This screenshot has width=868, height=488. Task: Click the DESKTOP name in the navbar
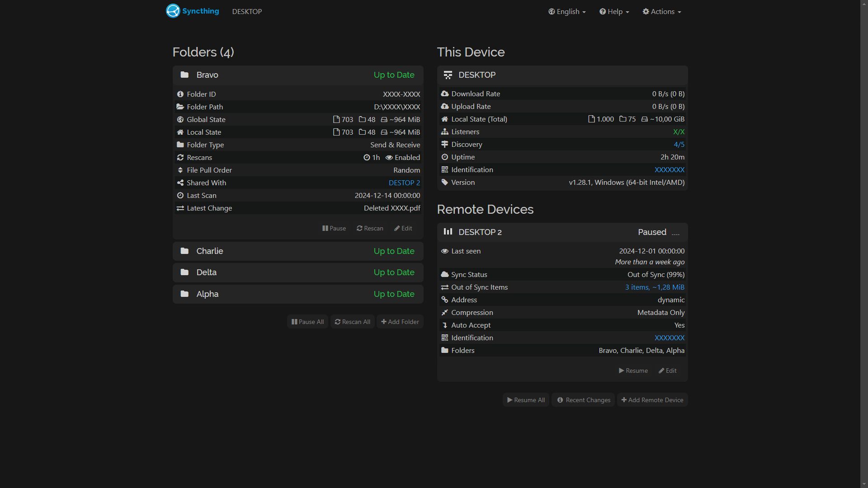pyautogui.click(x=247, y=11)
